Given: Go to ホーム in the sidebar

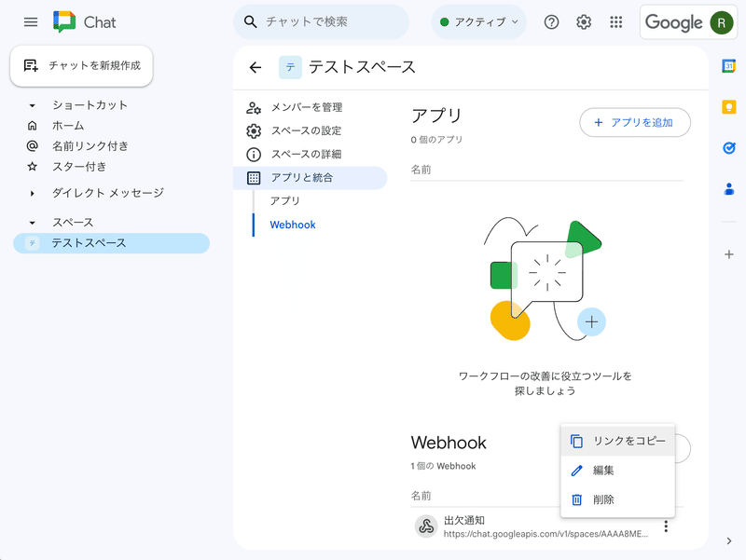Looking at the screenshot, I should coord(68,126).
